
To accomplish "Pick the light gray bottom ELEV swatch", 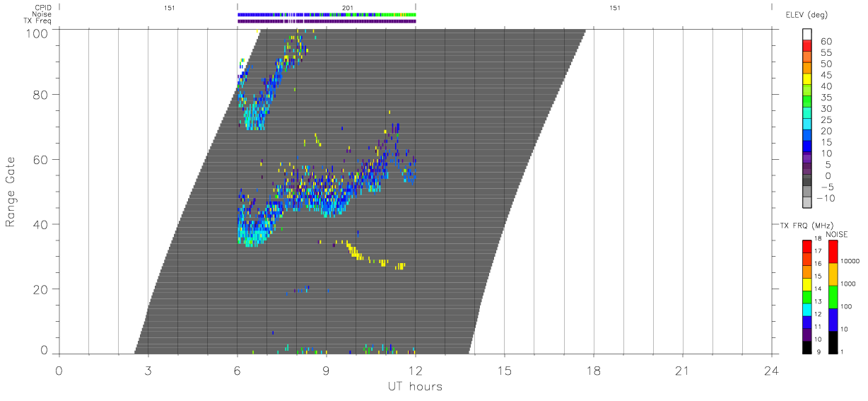I will [807, 202].
